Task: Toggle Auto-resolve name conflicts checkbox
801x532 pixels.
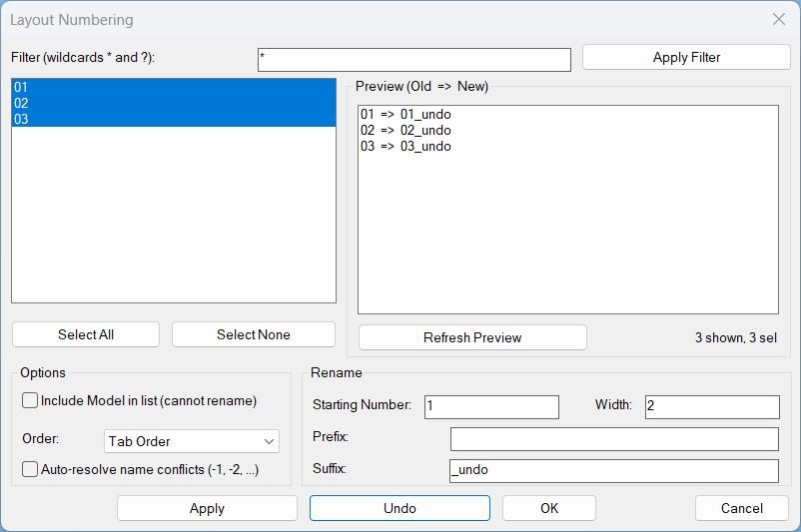Action: [x=31, y=469]
